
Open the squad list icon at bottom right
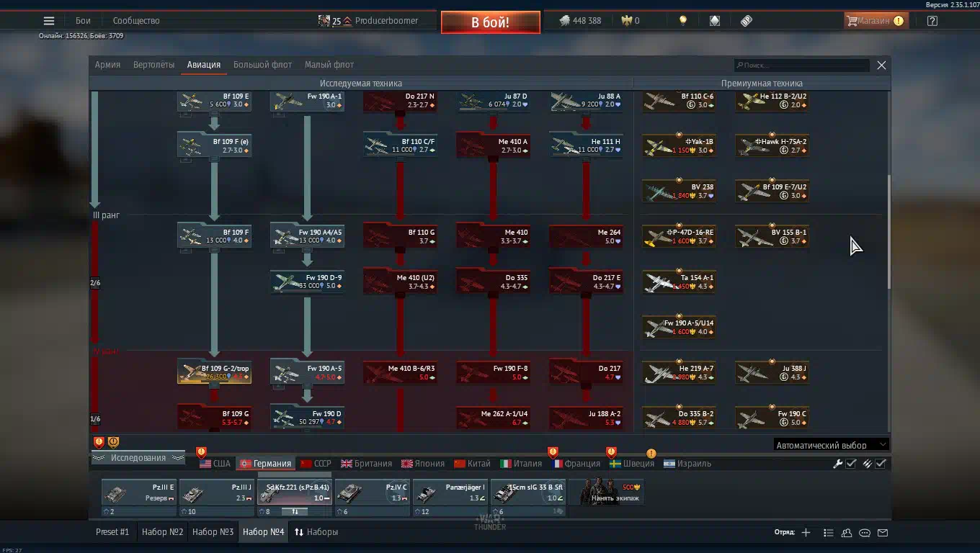828,533
